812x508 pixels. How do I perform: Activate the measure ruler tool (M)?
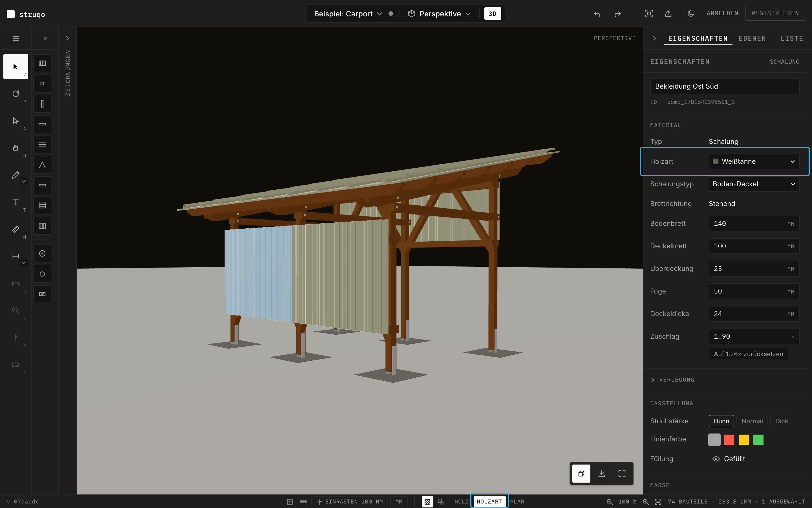pyautogui.click(x=16, y=229)
